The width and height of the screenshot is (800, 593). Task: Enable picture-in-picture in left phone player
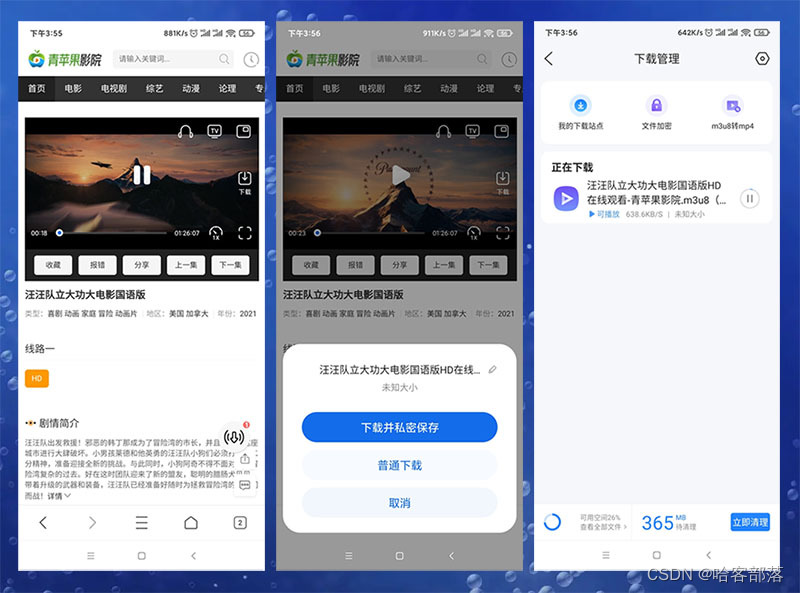[x=244, y=131]
